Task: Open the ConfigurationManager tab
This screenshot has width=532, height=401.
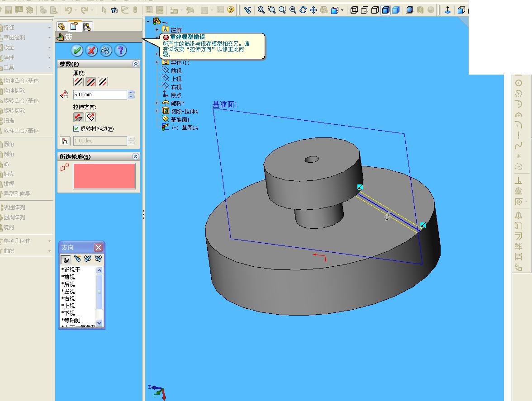Action: [x=87, y=26]
